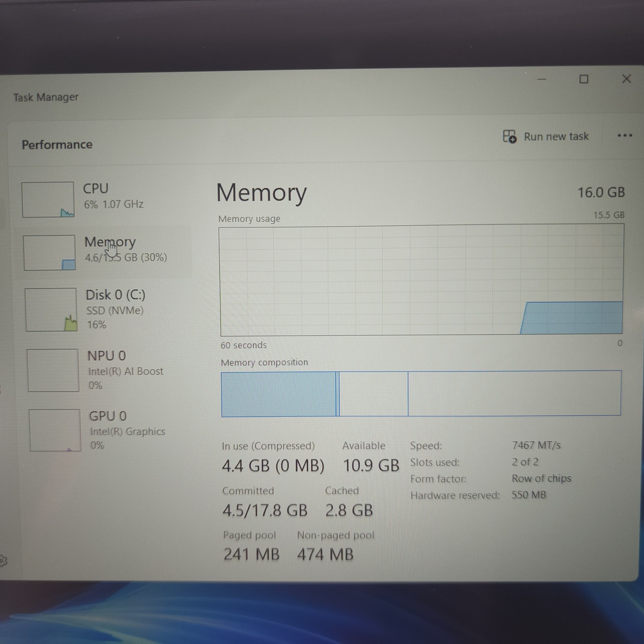Click the 474 MB non-paged pool value
This screenshot has width=644, height=644.
tap(325, 554)
